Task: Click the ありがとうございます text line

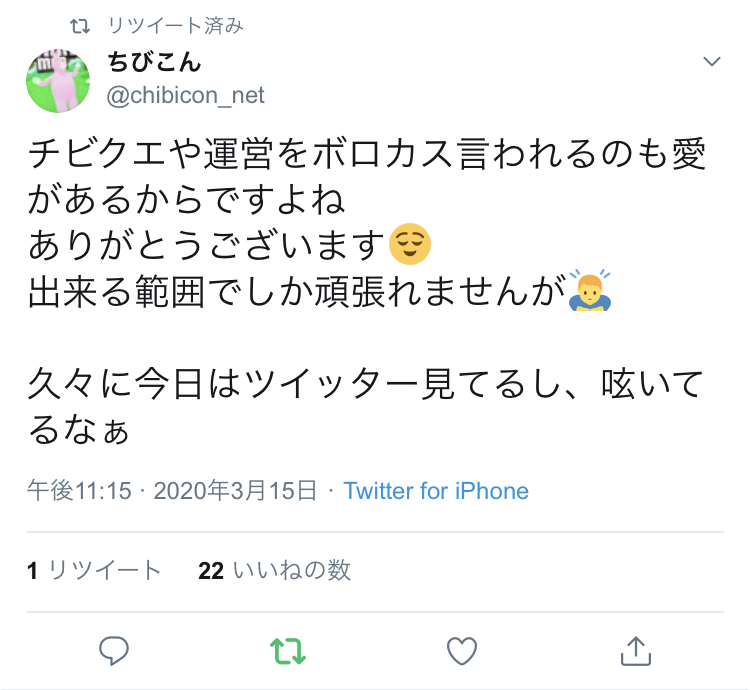Action: tap(207, 245)
